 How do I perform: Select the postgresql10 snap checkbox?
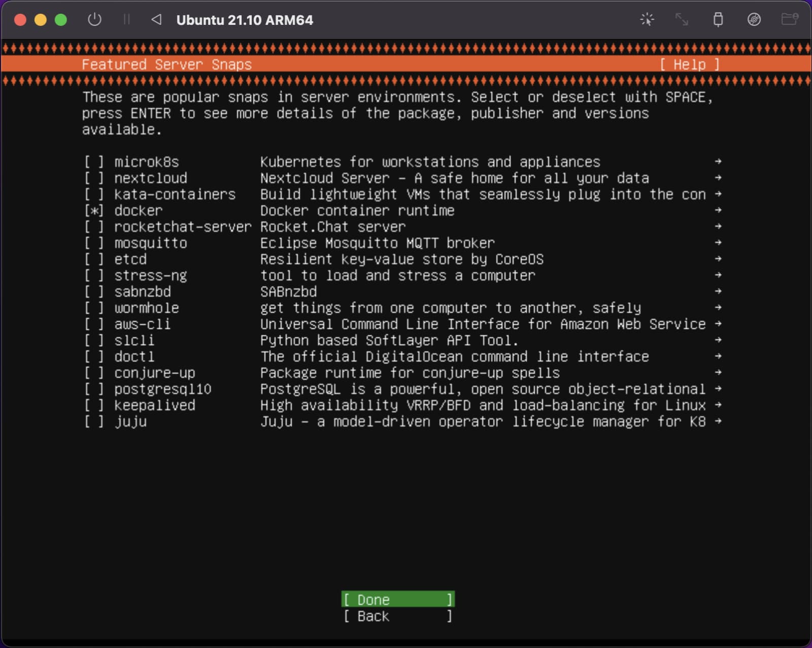[x=94, y=390]
